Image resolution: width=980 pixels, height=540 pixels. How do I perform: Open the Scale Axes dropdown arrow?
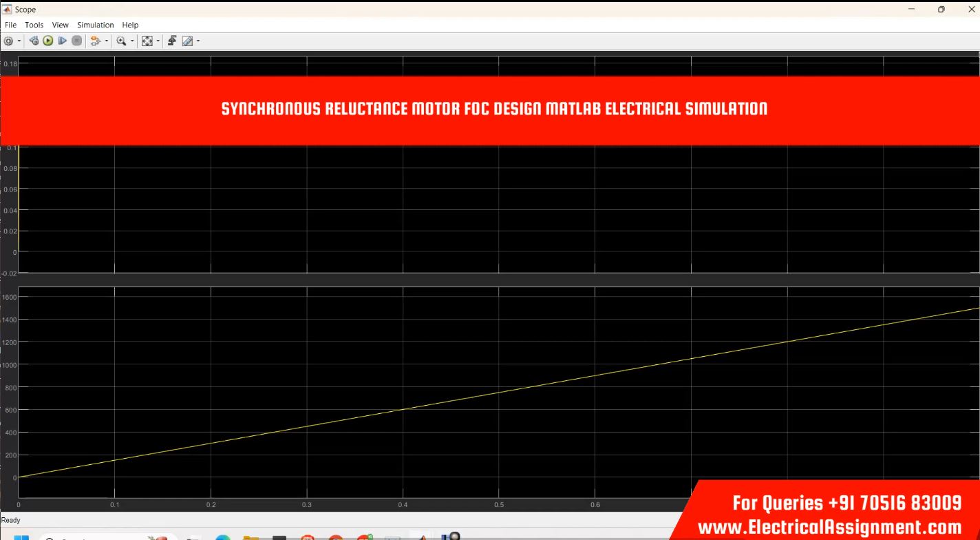[x=158, y=41]
